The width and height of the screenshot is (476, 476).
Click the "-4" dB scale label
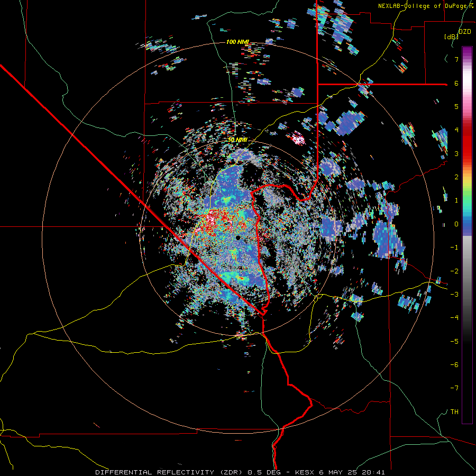(455, 317)
